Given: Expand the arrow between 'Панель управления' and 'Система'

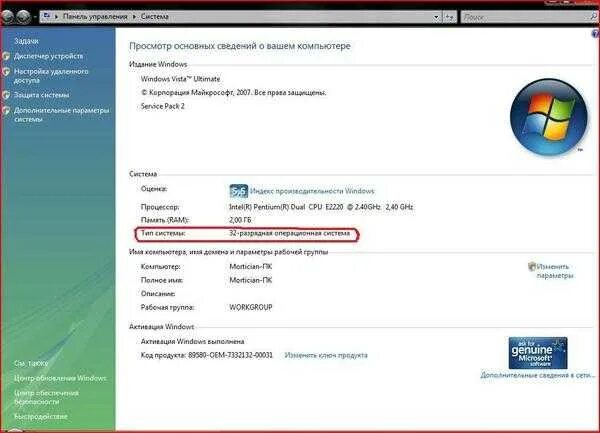Looking at the screenshot, I should click(x=134, y=16).
